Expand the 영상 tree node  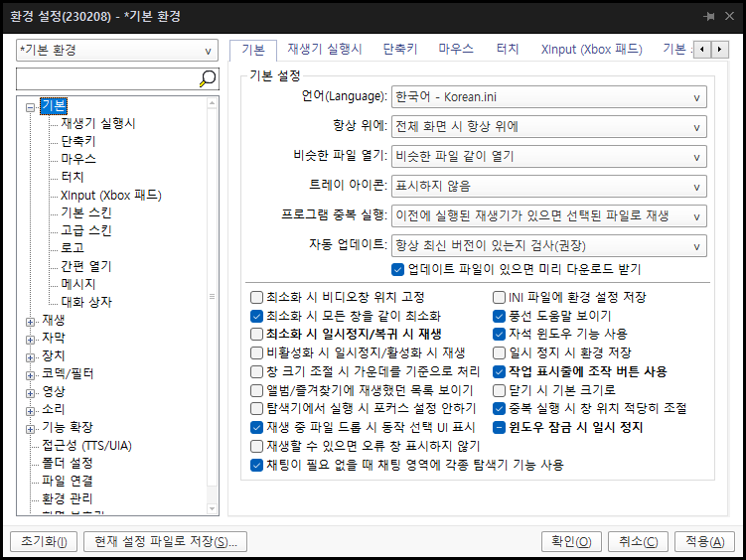coord(30,393)
